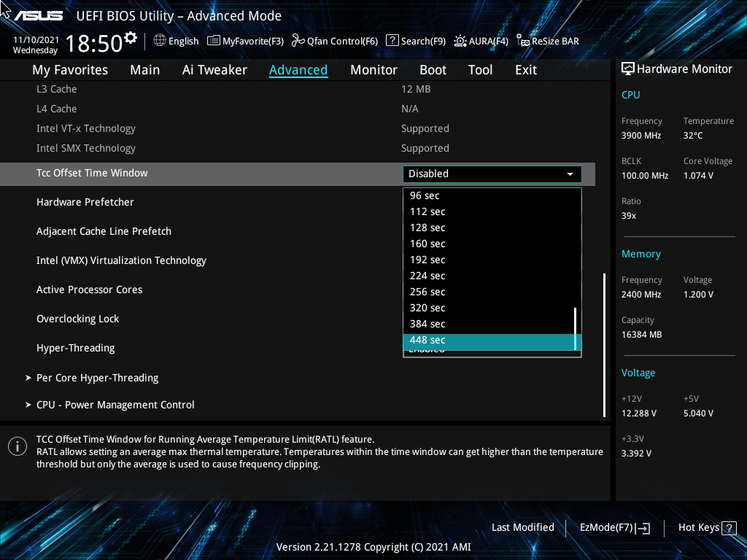Click the Hardware Monitor display icon

pos(628,69)
